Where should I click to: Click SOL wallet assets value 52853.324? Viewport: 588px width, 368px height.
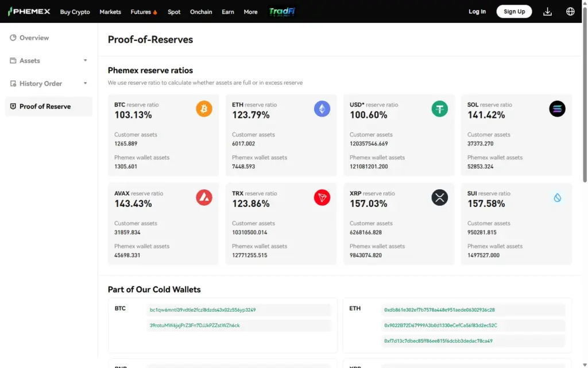click(481, 166)
